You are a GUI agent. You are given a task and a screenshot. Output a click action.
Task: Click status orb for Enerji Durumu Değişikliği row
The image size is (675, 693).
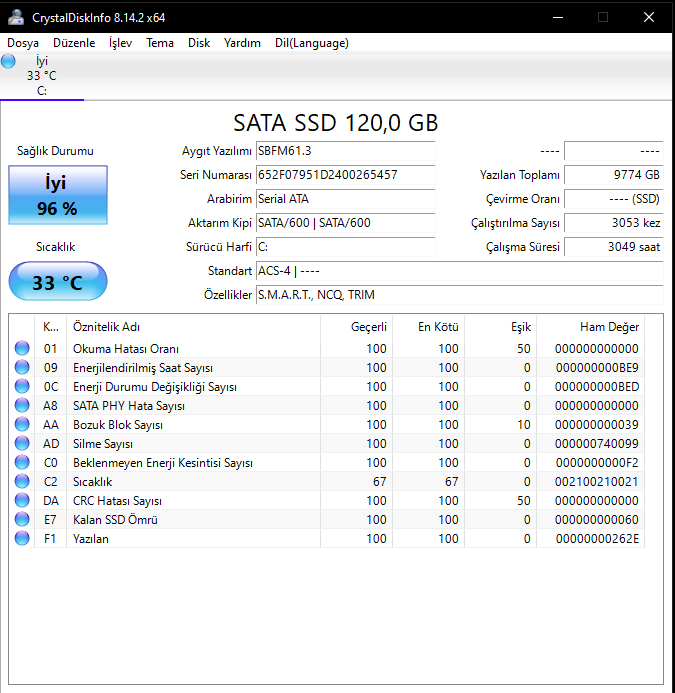pos(22,386)
